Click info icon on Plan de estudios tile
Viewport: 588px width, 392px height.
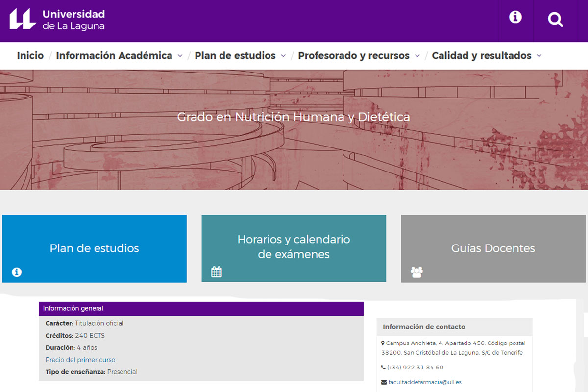tap(17, 272)
